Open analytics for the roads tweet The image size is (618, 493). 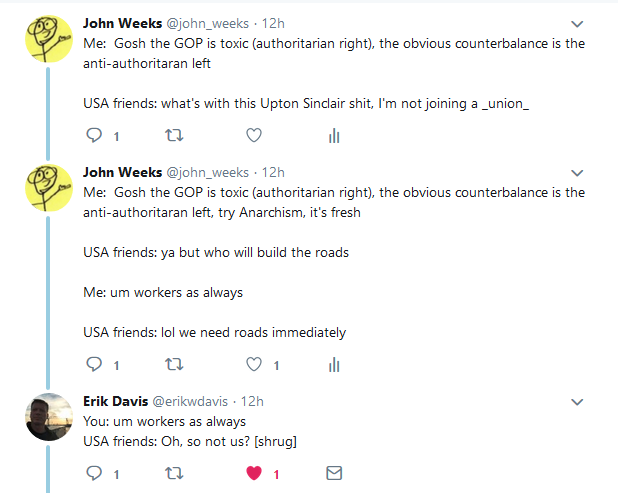point(334,365)
